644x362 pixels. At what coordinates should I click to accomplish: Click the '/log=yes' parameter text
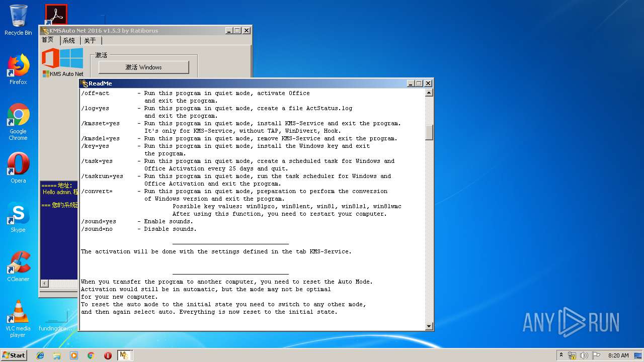click(x=95, y=109)
